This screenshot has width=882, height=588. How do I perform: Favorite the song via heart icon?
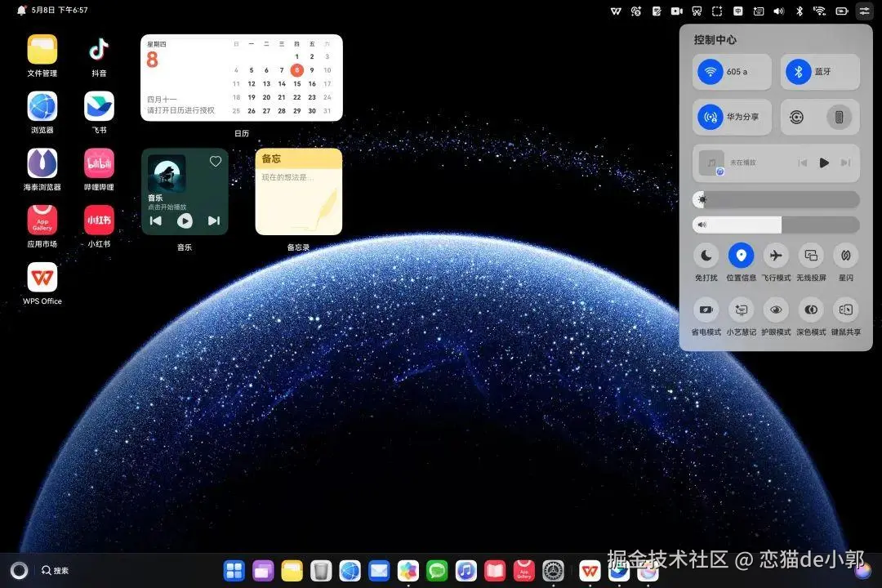coord(216,162)
